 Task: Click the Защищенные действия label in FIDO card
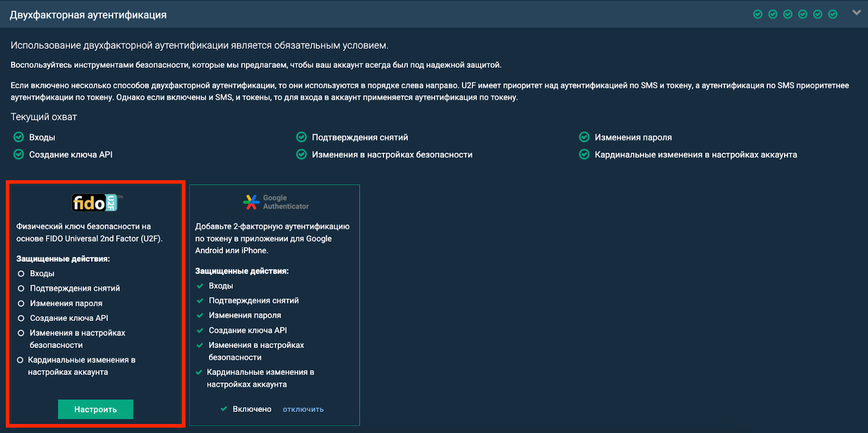[x=63, y=258]
